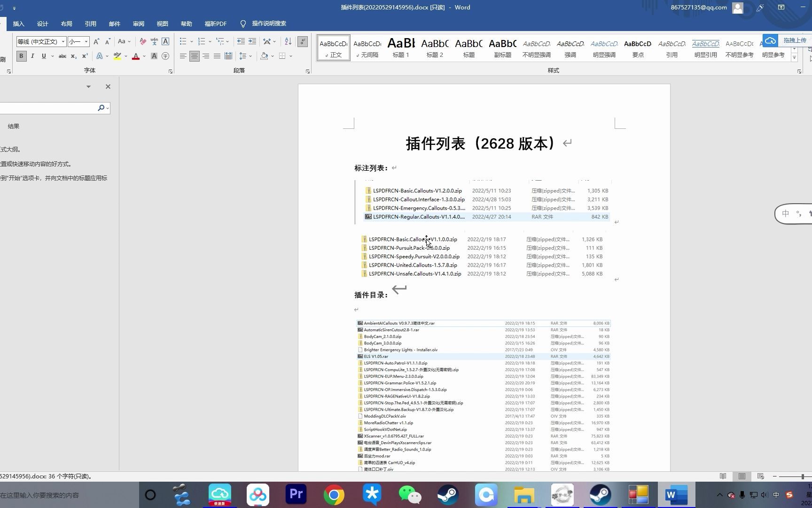
Task: Expand numbered list options
Action: click(210, 41)
